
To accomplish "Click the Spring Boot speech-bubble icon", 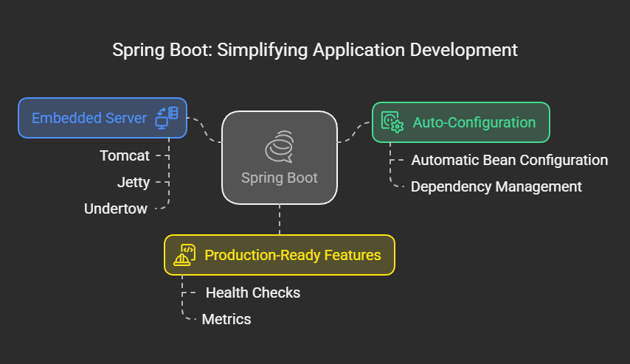I will tap(280, 147).
